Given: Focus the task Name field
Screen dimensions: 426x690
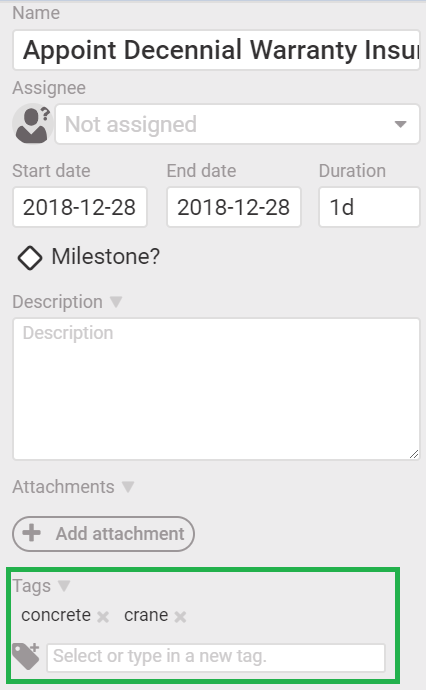Looking at the screenshot, I should point(216,50).
